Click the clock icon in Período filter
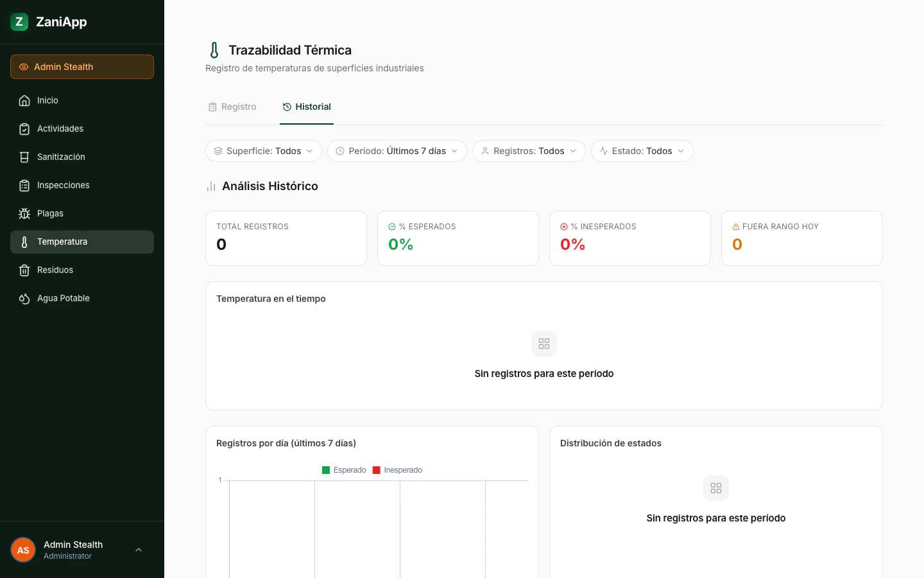 (x=340, y=151)
